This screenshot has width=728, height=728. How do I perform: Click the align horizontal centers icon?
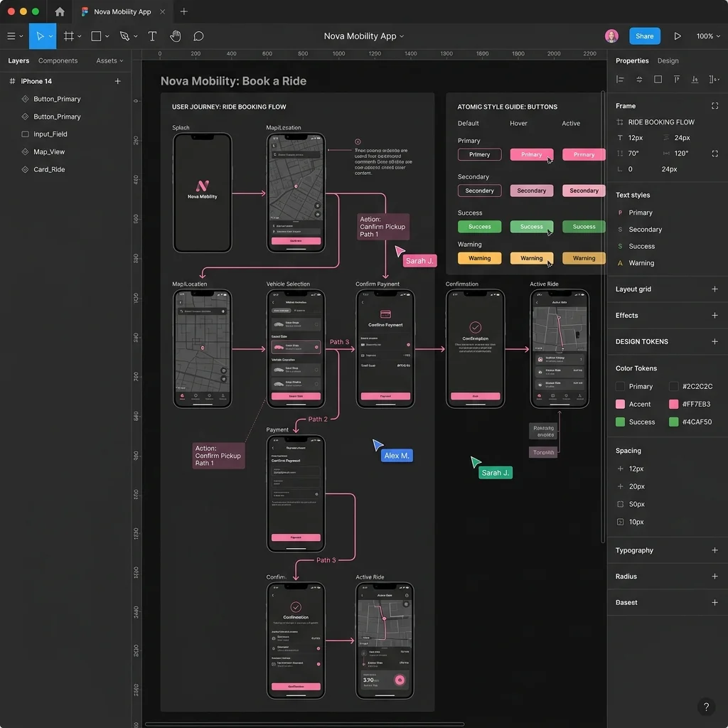point(639,80)
